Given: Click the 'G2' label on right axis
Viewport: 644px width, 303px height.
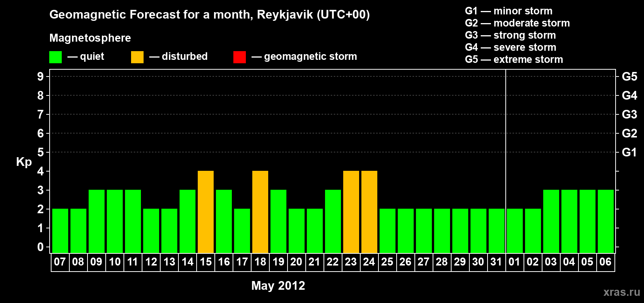Looking at the screenshot, I should (630, 133).
